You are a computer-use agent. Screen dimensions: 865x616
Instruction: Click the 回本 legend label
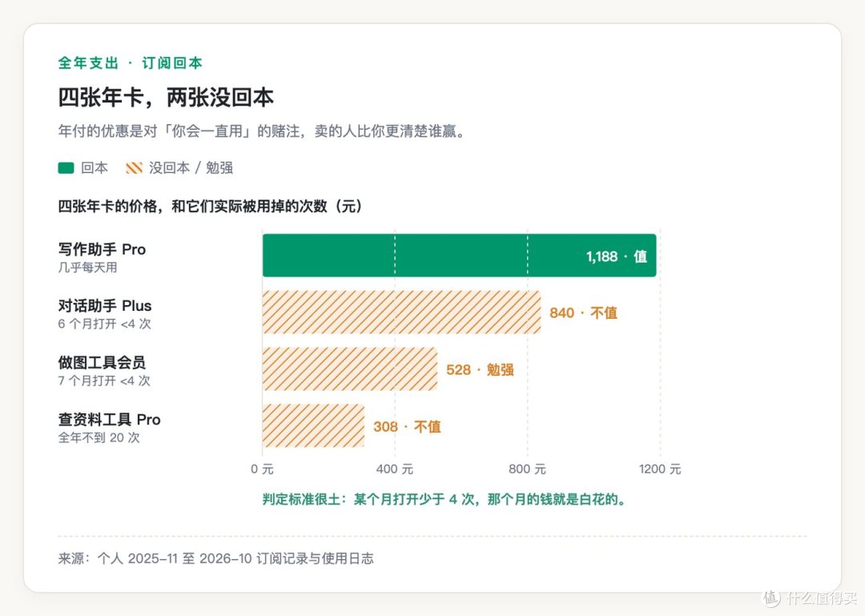pyautogui.click(x=95, y=167)
